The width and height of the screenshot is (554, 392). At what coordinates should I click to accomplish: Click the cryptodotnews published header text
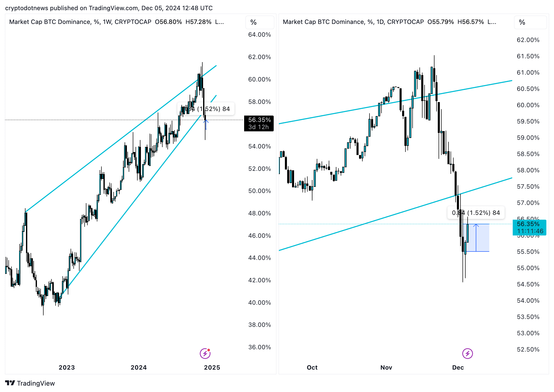pos(109,8)
